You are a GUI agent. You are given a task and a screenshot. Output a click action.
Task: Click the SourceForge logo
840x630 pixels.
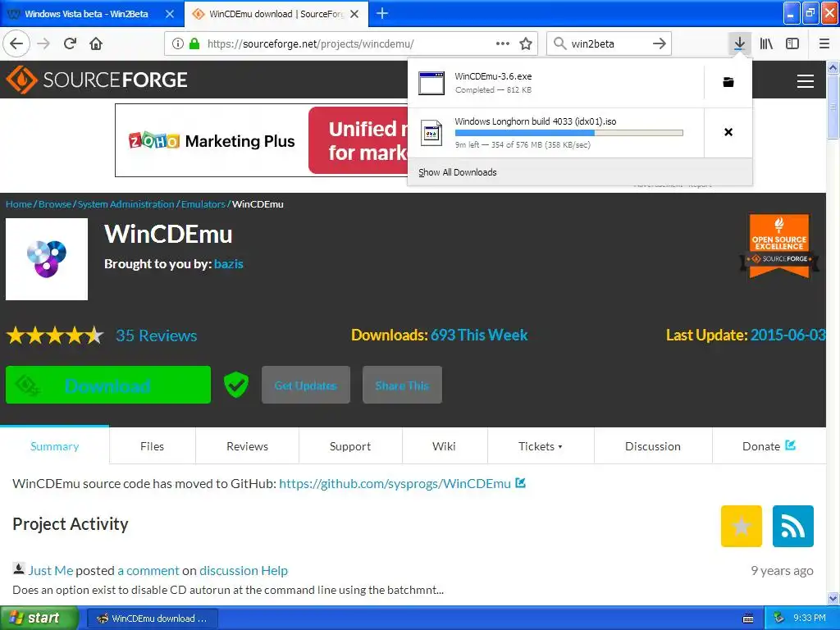[97, 80]
